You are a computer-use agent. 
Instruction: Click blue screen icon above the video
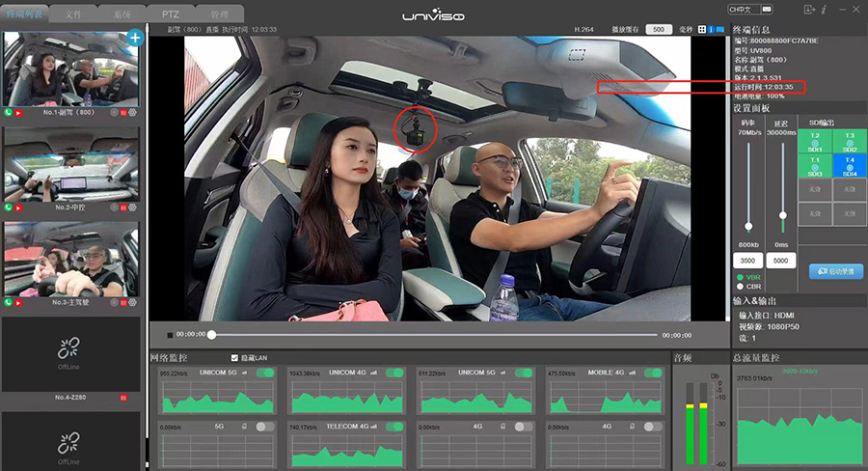(720, 29)
